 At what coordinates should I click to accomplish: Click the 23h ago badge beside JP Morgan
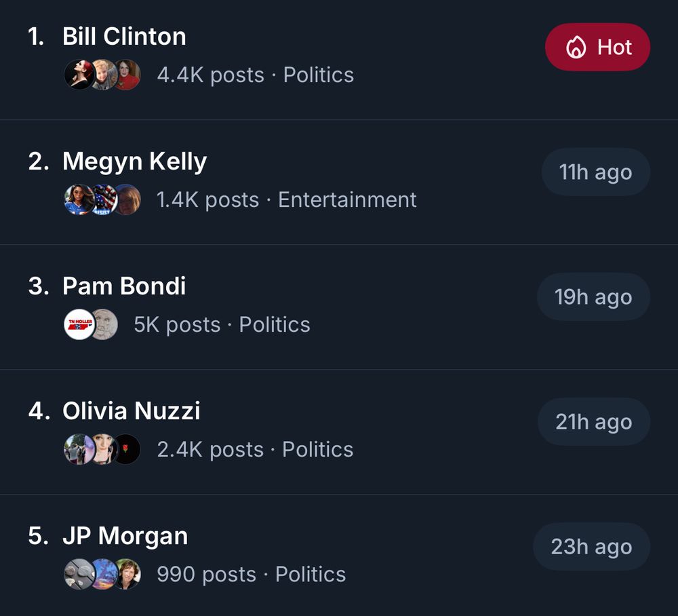(591, 547)
